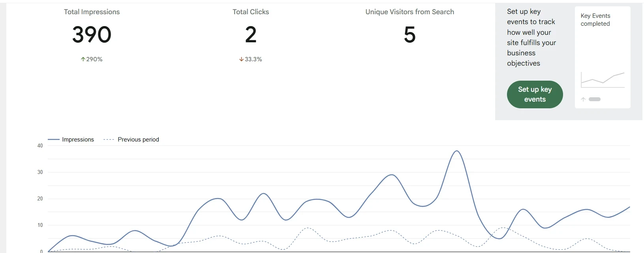
Task: Select Unique Visitors from Search heading
Action: [x=409, y=12]
